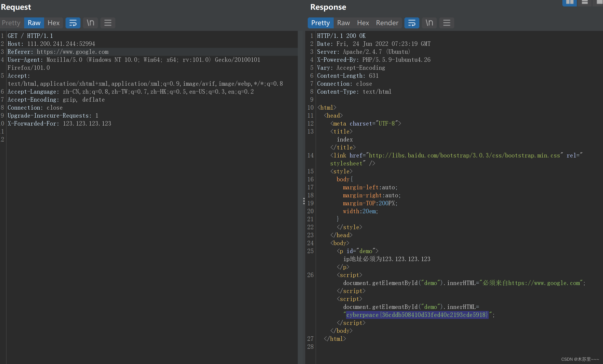Click the 'Content-Type: text/html' line
The image size is (603, 364).
(354, 92)
